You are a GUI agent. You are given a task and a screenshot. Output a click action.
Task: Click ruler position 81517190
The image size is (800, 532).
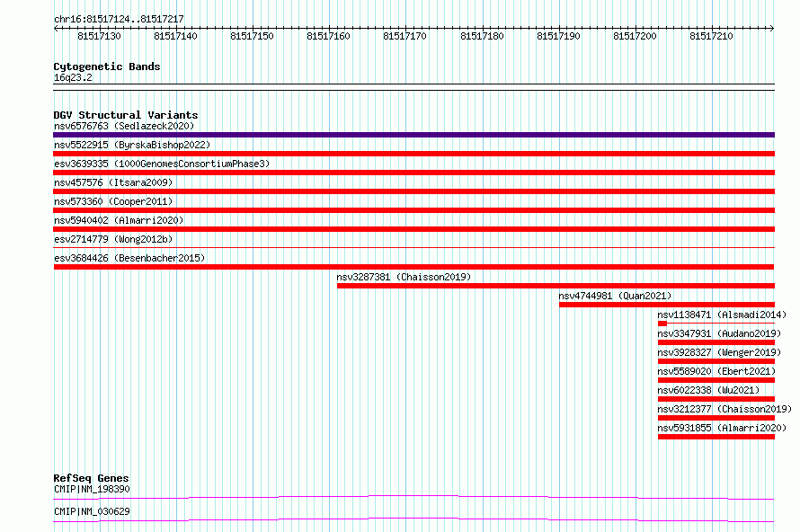(559, 36)
